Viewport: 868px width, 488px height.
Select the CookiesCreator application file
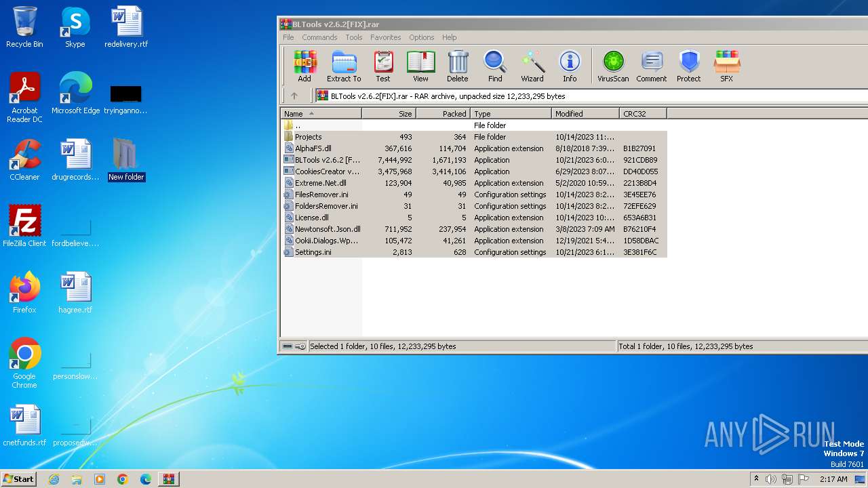click(473, 171)
